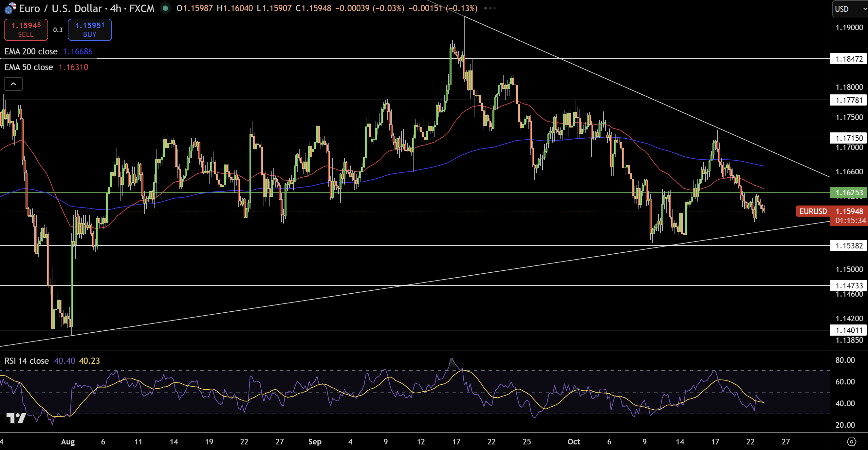Viewport: 868px width, 450px height.
Task: Click the red EURUSD current price label
Action: pyautogui.click(x=813, y=211)
